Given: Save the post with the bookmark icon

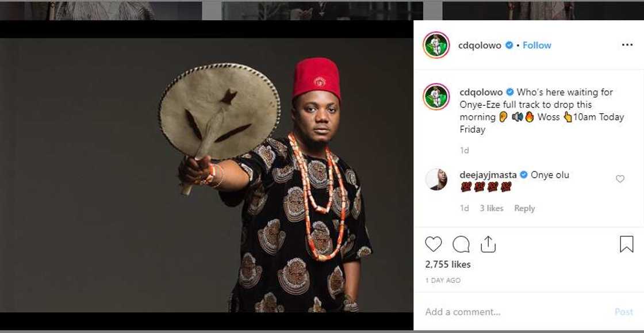Looking at the screenshot, I should pyautogui.click(x=628, y=245).
